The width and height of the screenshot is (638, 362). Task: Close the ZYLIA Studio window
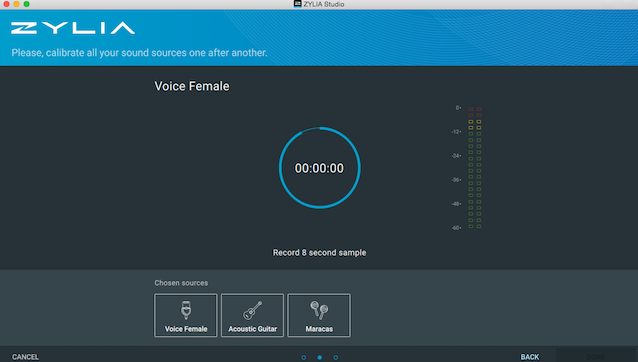(6, 4)
